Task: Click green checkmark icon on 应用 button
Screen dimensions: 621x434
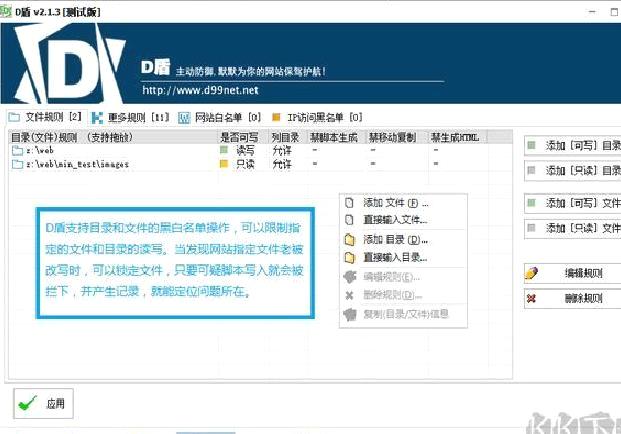Action: [x=28, y=404]
